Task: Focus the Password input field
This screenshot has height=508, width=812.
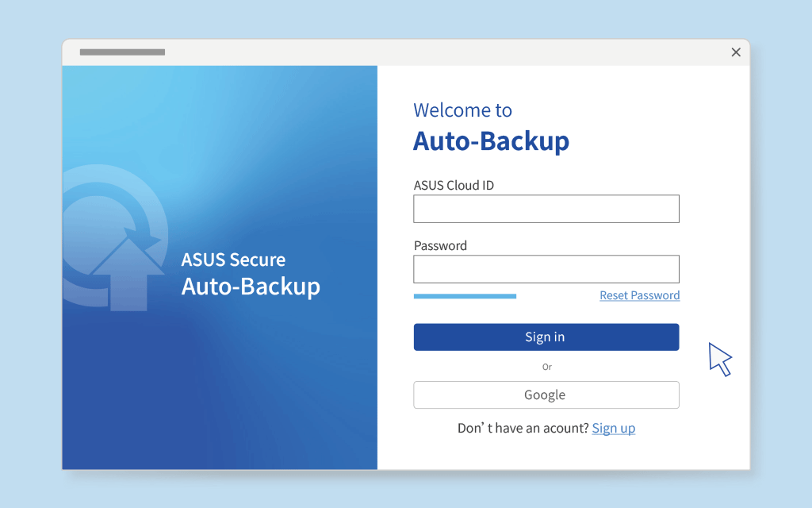Action: click(546, 269)
